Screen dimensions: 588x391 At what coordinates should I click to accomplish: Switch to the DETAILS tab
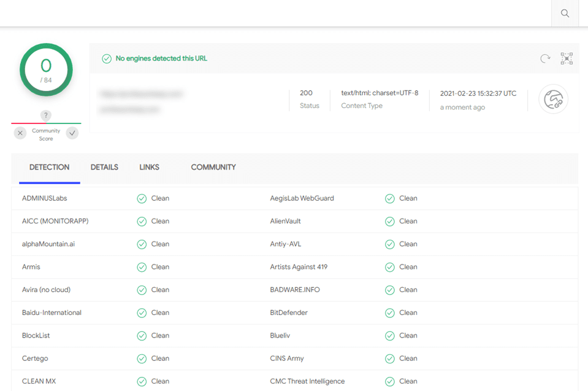104,167
